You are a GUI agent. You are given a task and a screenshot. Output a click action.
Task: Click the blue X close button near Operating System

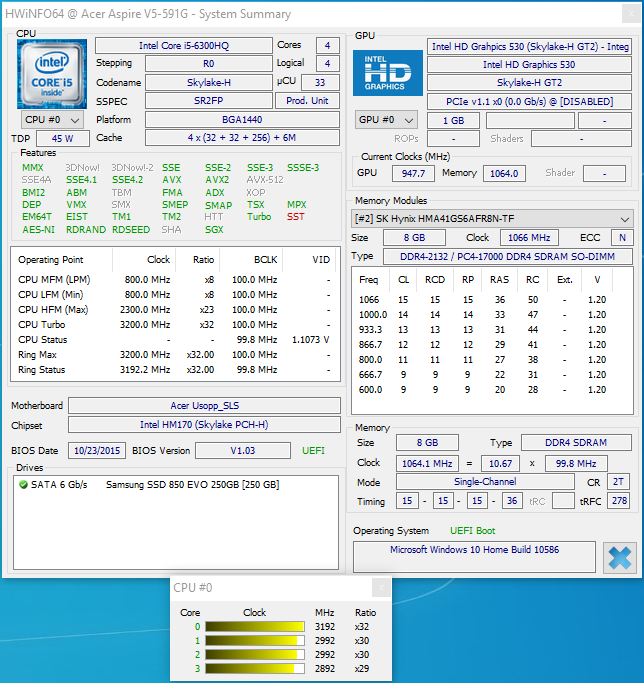pos(620,558)
